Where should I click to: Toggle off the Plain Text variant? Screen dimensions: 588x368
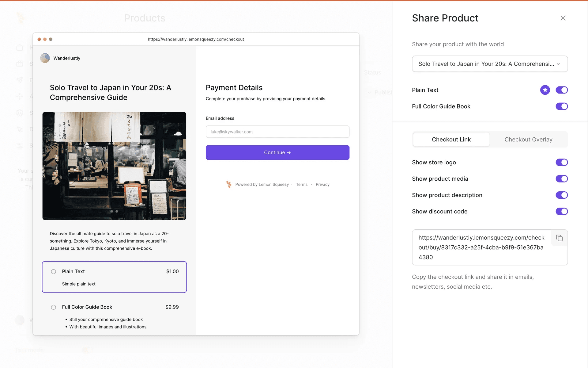pos(562,90)
